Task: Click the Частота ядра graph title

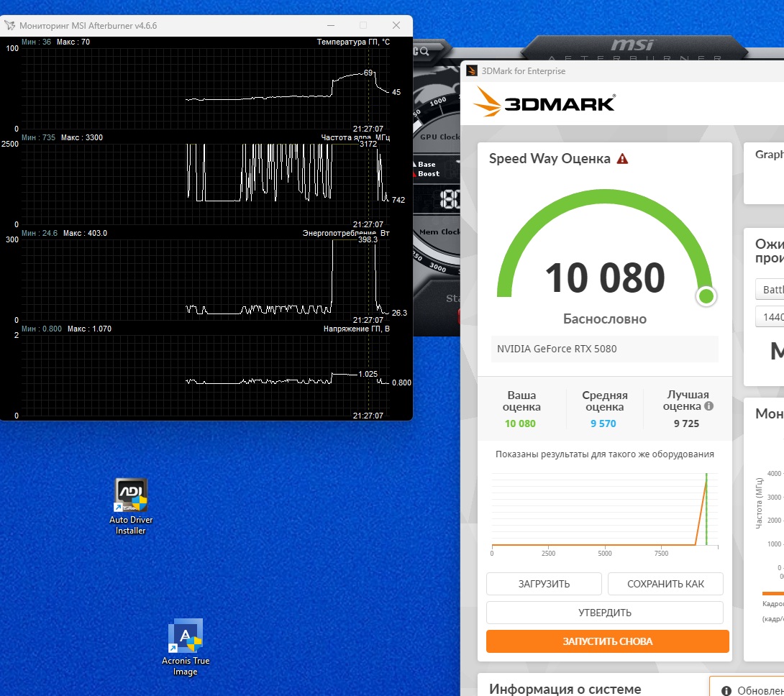Action: pos(355,137)
